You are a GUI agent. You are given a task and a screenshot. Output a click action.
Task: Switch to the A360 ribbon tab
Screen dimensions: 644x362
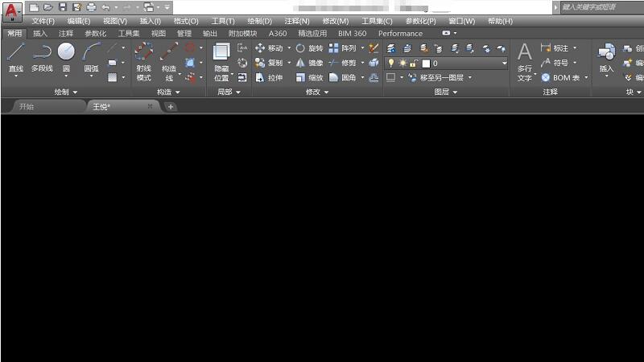(x=278, y=34)
